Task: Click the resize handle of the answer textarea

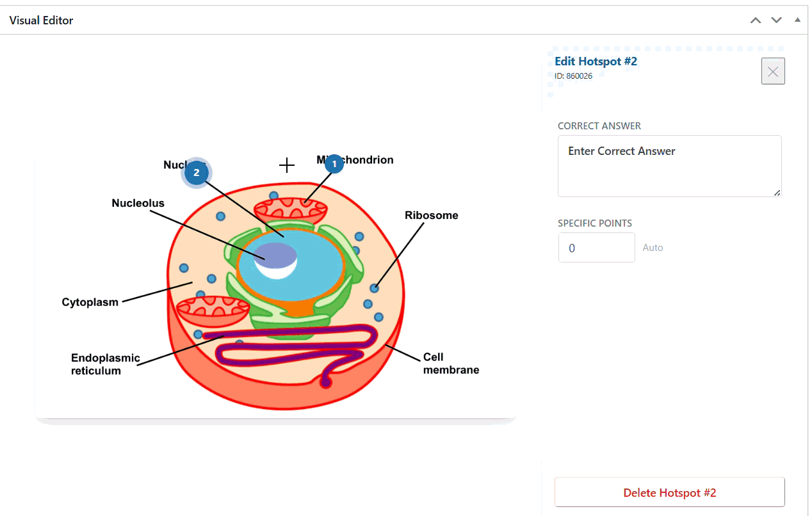Action: click(x=778, y=194)
